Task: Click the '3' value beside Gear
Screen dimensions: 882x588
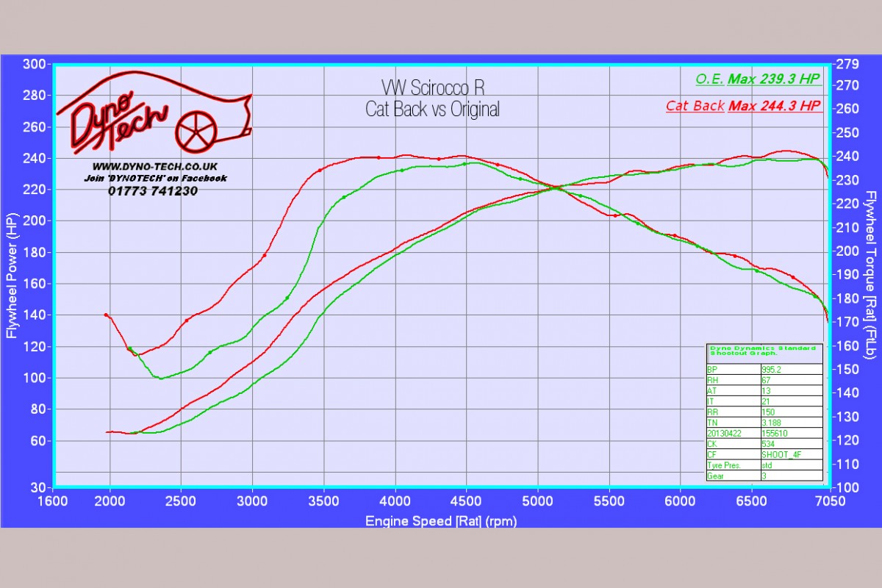Action: tap(792, 476)
